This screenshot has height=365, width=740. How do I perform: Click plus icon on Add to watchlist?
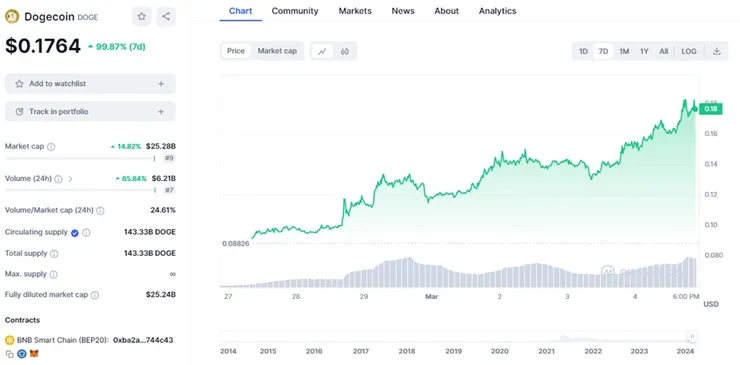161,84
